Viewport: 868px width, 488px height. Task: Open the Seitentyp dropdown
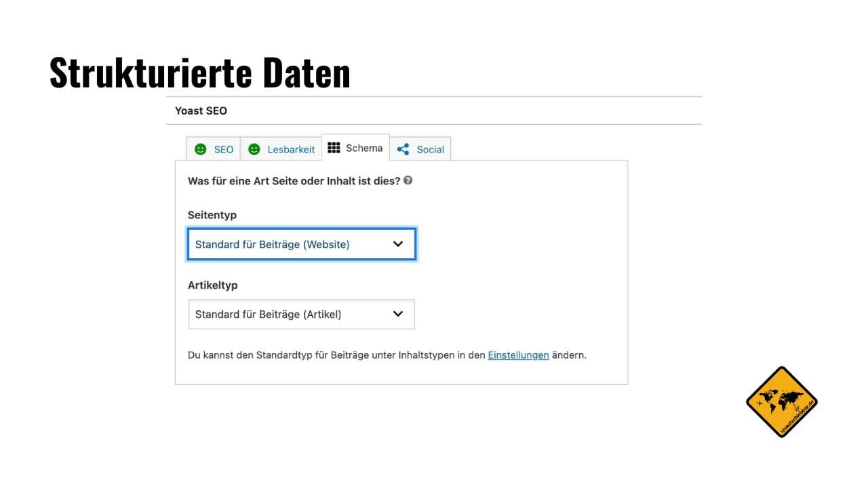302,244
